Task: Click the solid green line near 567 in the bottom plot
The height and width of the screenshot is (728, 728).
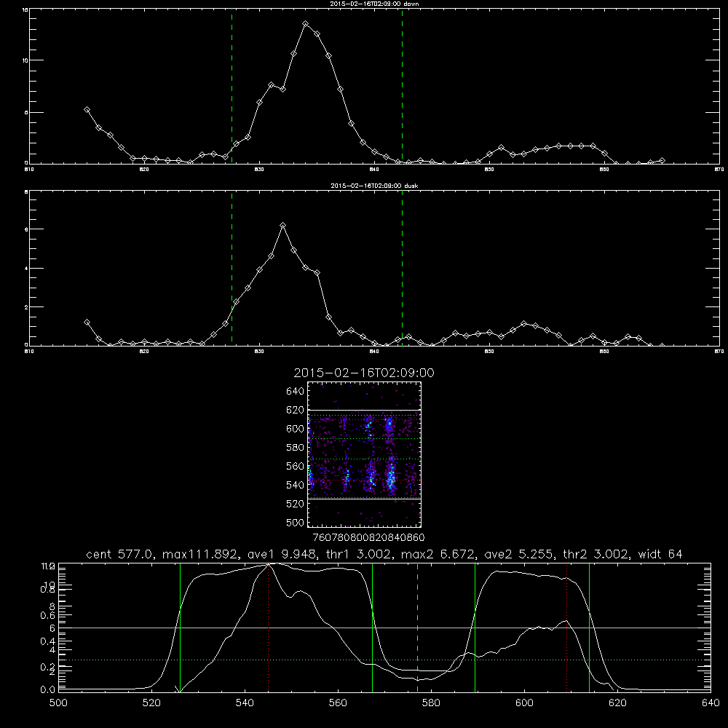Action: click(x=372, y=628)
